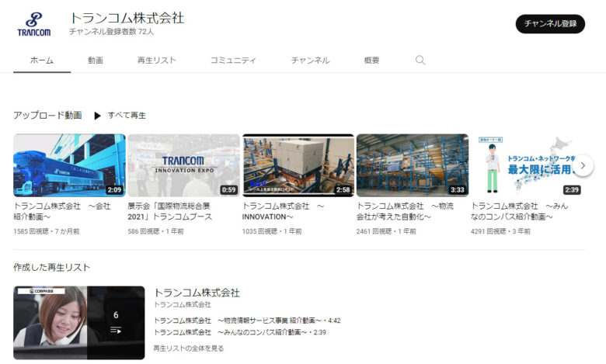The height and width of the screenshot is (364, 606).
Task: Click the subscriber count チャンネル登録者数 72人
Action: [111, 32]
